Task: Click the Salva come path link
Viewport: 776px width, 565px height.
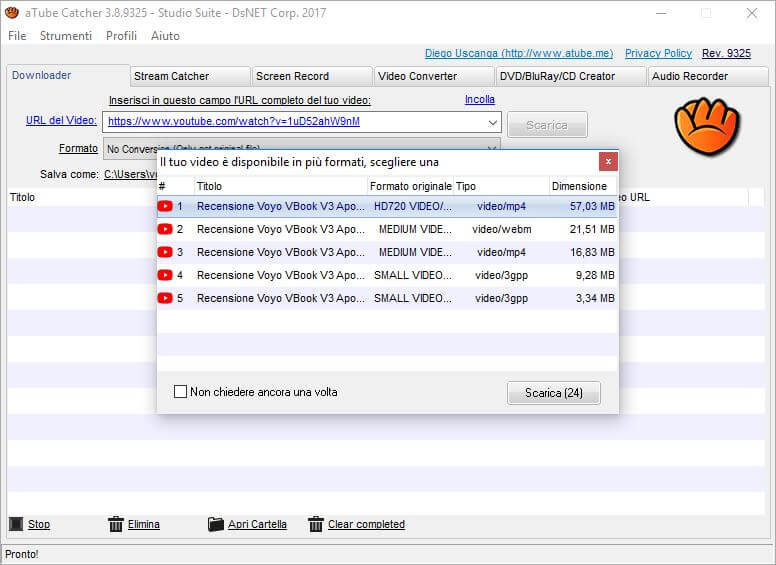Action: pos(131,174)
